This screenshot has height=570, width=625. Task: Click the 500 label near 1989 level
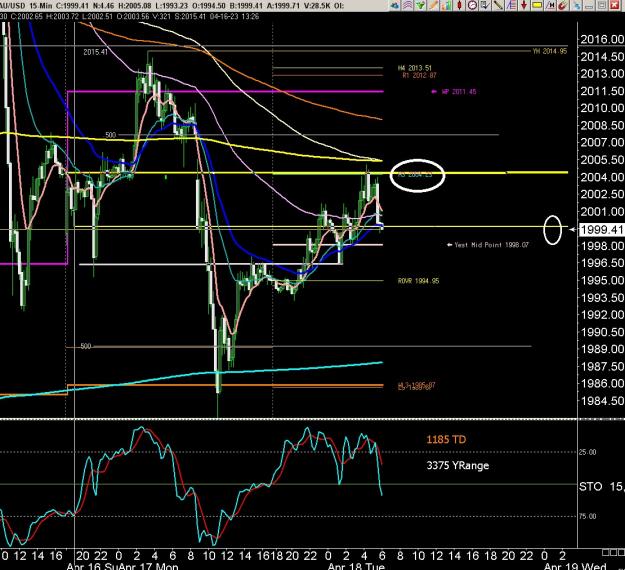86,346
